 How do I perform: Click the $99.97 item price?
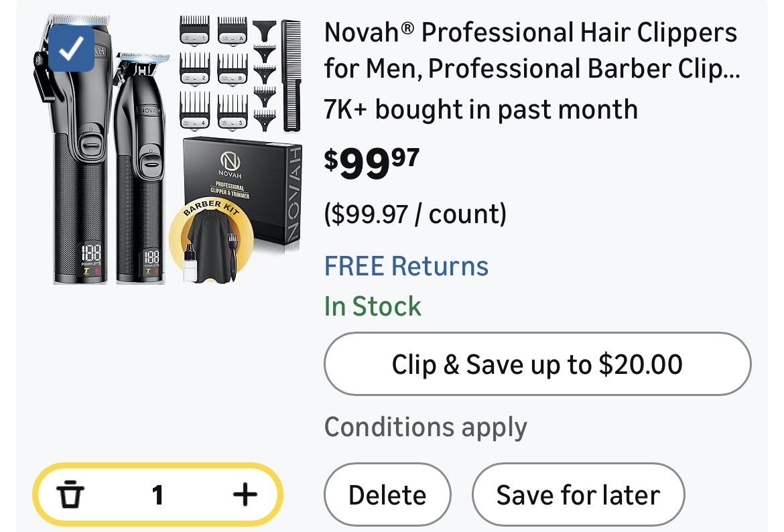pyautogui.click(x=371, y=162)
